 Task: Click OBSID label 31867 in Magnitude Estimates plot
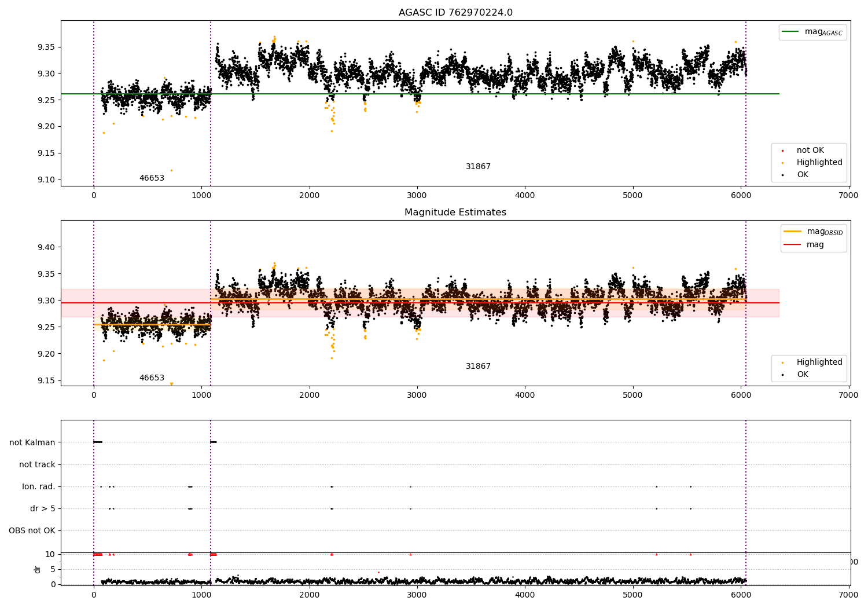tap(478, 367)
